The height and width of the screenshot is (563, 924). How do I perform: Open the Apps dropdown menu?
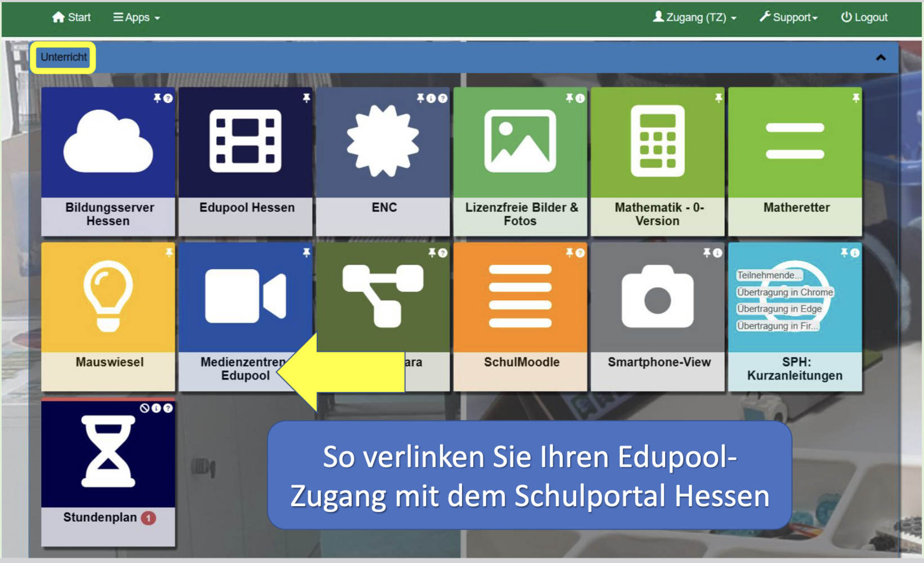(x=137, y=17)
